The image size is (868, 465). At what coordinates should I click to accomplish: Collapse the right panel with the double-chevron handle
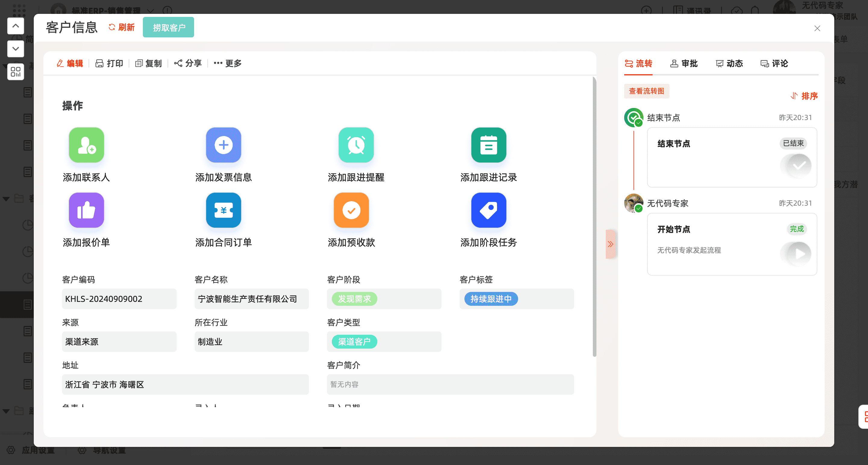610,244
